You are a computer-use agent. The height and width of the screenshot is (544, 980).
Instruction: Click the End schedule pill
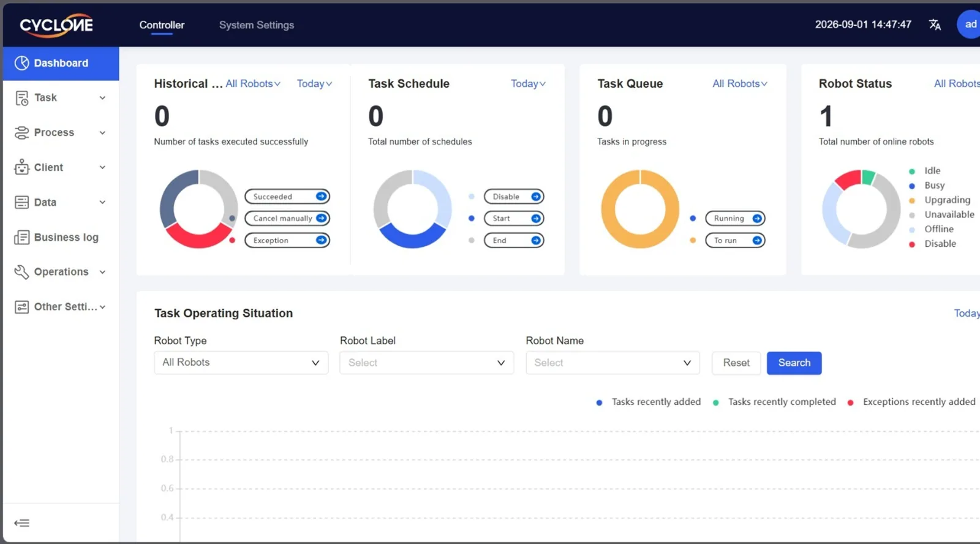pyautogui.click(x=514, y=240)
